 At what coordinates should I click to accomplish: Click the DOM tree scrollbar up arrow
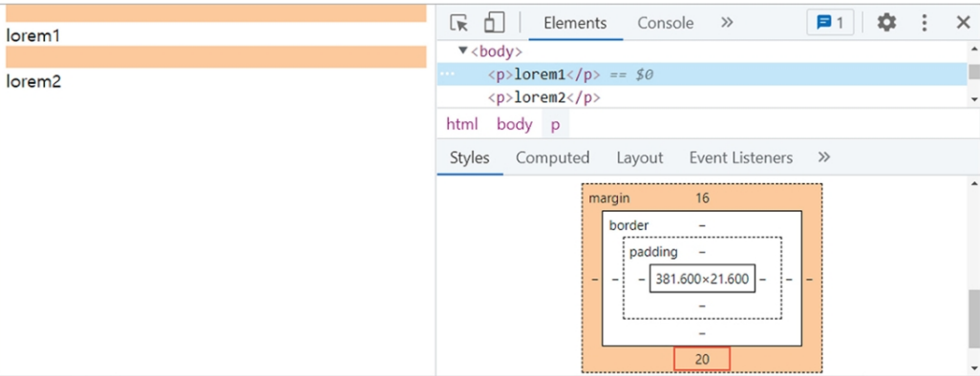[973, 48]
